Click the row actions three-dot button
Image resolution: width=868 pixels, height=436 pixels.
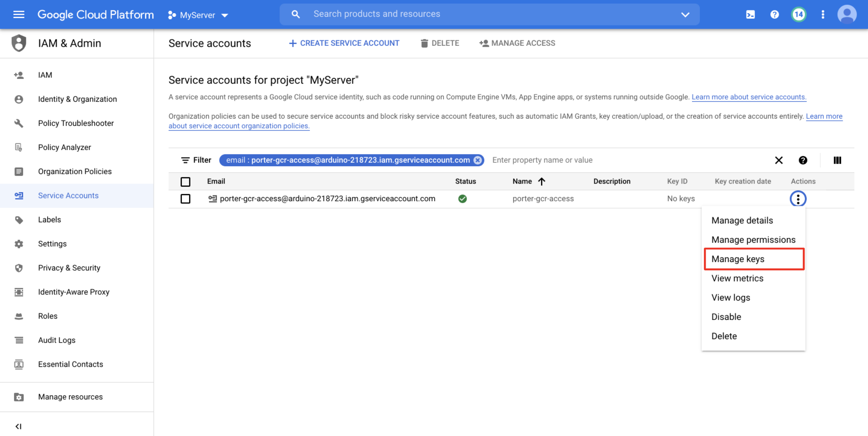[x=798, y=199]
